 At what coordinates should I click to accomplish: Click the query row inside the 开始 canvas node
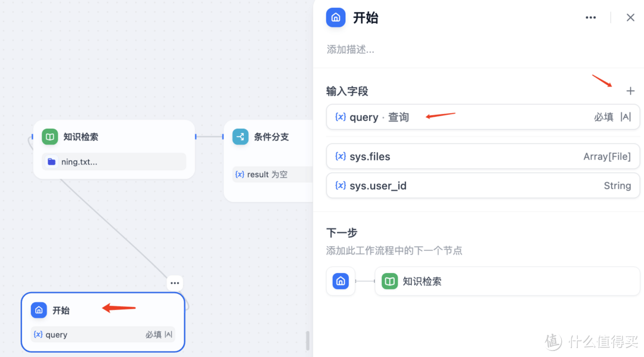(103, 334)
